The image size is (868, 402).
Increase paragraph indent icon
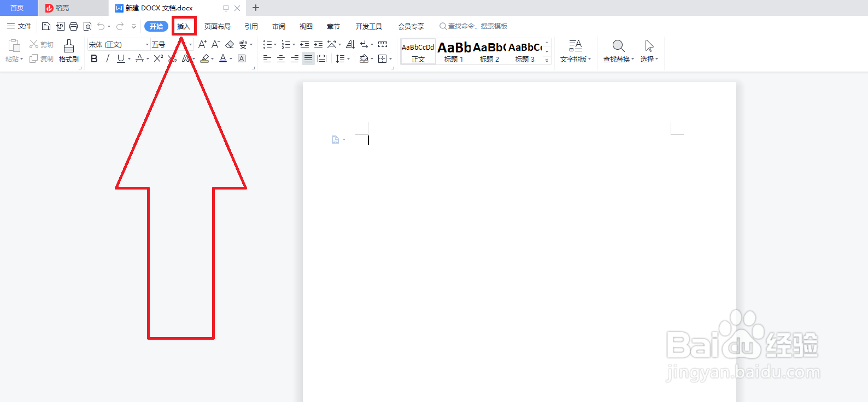(318, 44)
